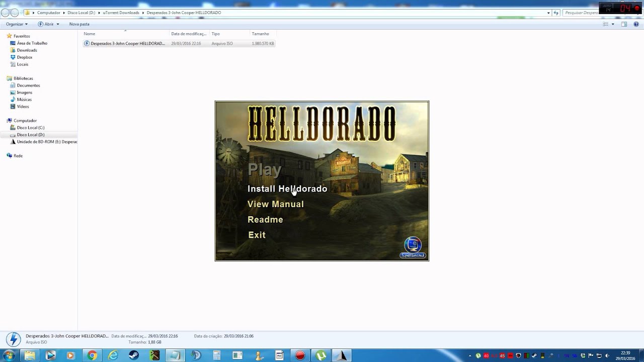The image size is (644, 362).
Task: Open Downloads in the sidebar
Action: [27, 50]
